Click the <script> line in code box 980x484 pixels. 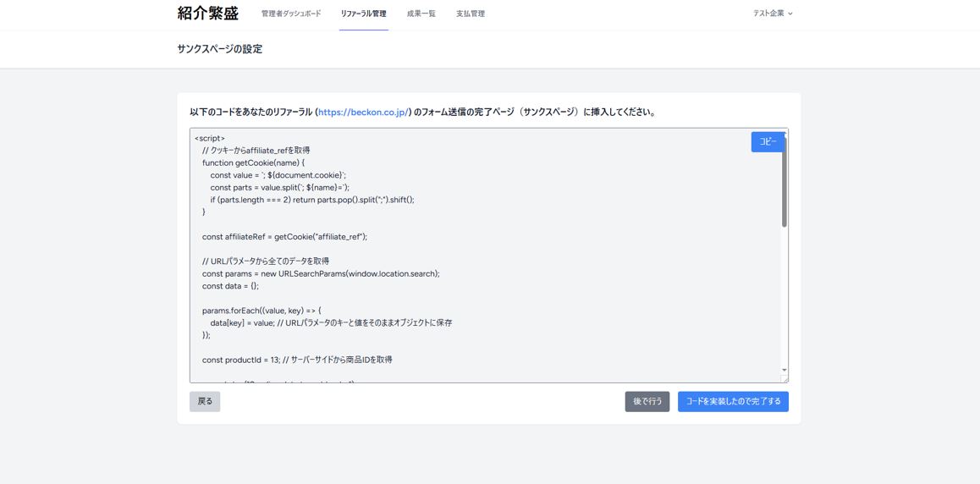pos(210,138)
